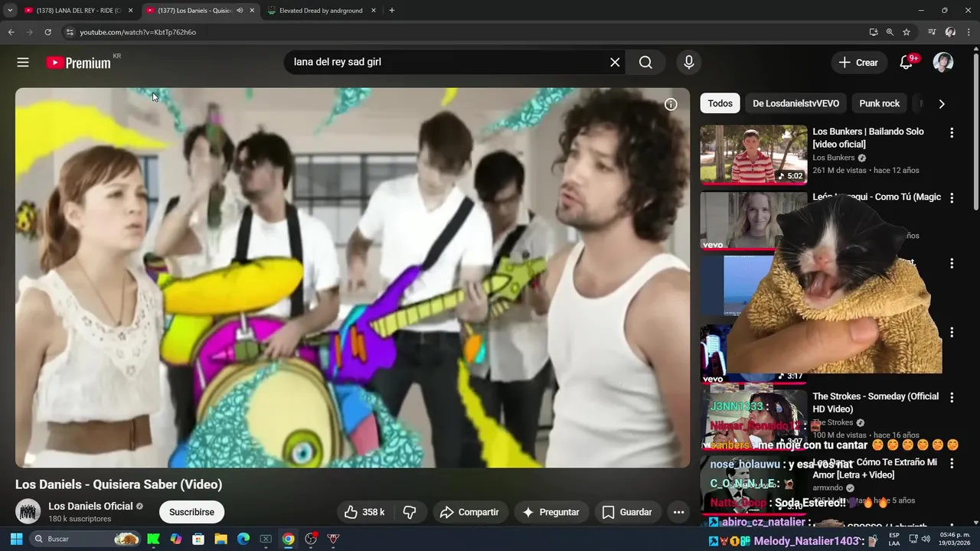Viewport: 980px width, 551px height.
Task: Click the Guardar save button
Action: [x=627, y=512]
